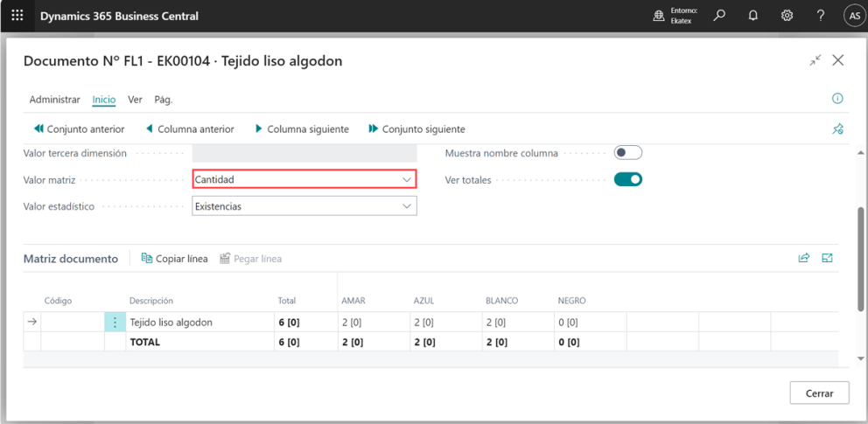Screen dimensions: 868x424
Task: Expand the Valor estadístico dropdown
Action: pyautogui.click(x=406, y=207)
